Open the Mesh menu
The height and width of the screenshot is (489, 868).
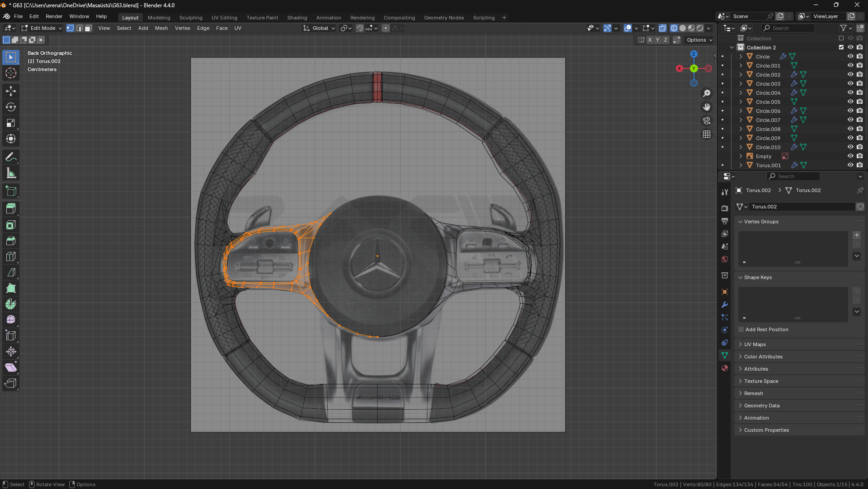click(161, 28)
